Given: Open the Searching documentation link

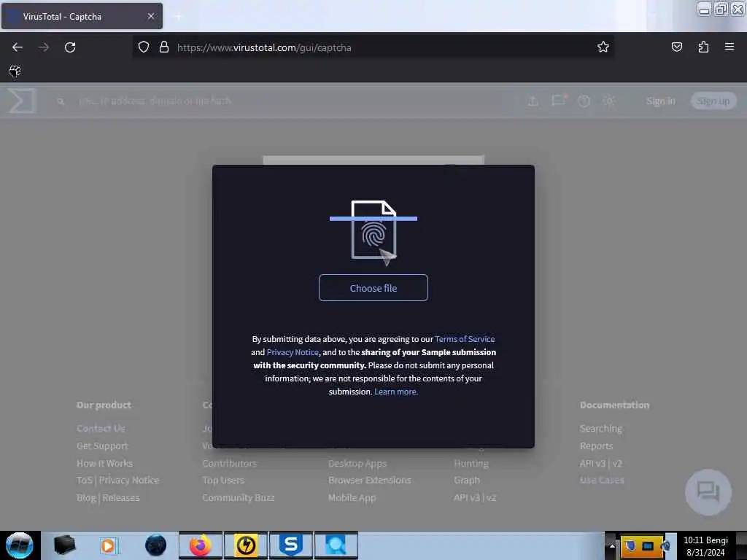Looking at the screenshot, I should [601, 428].
